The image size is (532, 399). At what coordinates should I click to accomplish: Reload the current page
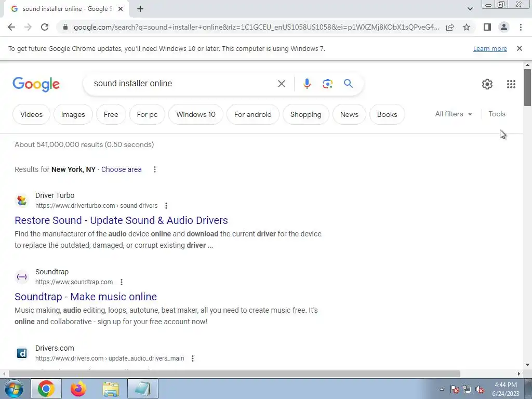click(x=45, y=27)
